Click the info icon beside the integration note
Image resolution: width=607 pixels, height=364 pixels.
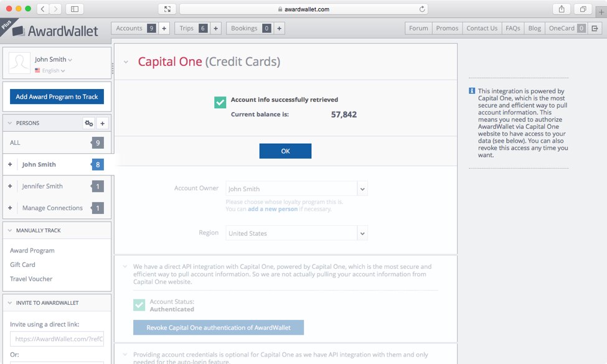(472, 91)
